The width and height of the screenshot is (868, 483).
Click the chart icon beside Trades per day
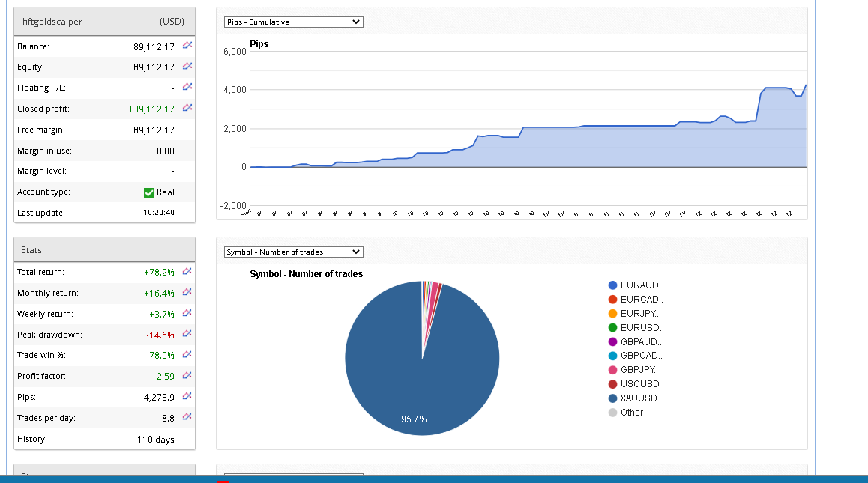(x=187, y=417)
